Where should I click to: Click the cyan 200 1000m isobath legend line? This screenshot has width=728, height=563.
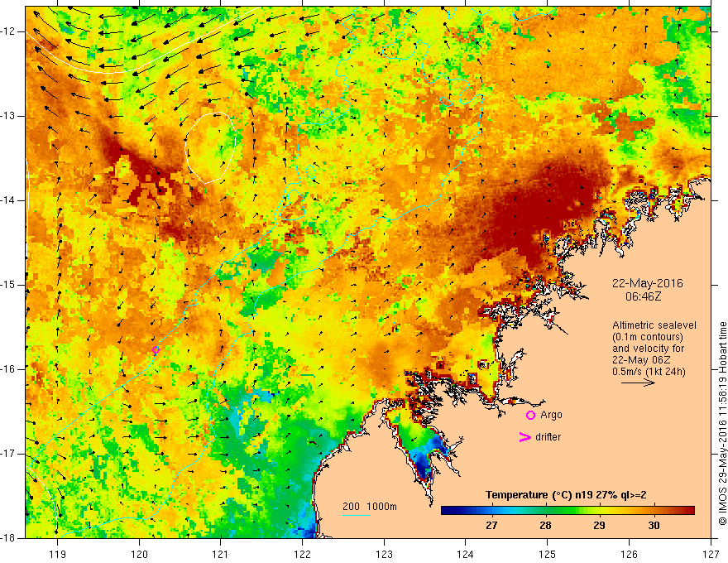coord(357,515)
